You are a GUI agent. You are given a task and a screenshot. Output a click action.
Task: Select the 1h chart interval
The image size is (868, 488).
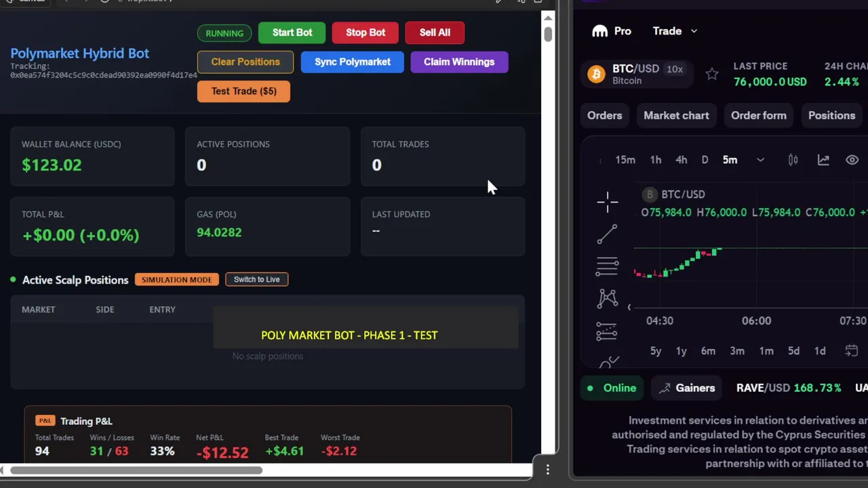coord(656,160)
